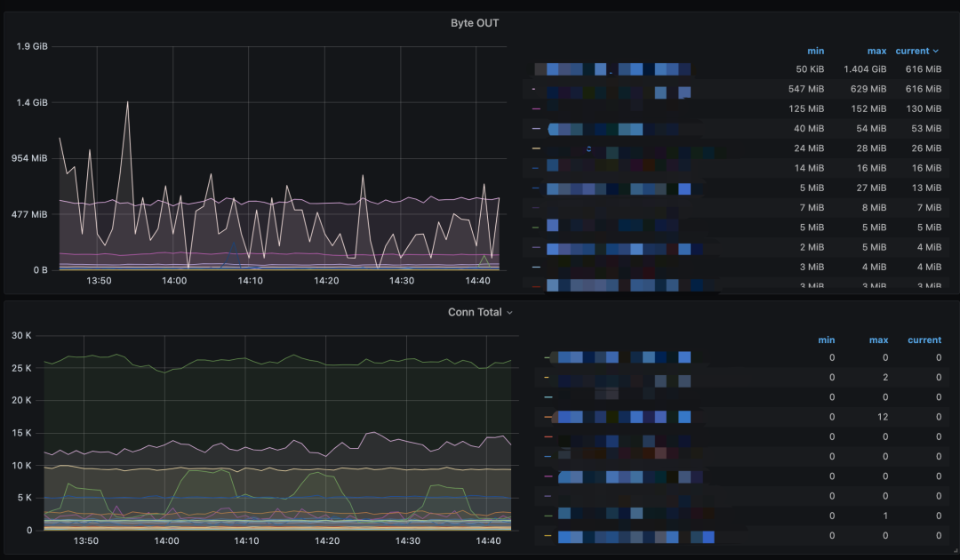Click the 477 MiB y-axis label
Viewport: 960px width, 560px height.
[29, 214]
